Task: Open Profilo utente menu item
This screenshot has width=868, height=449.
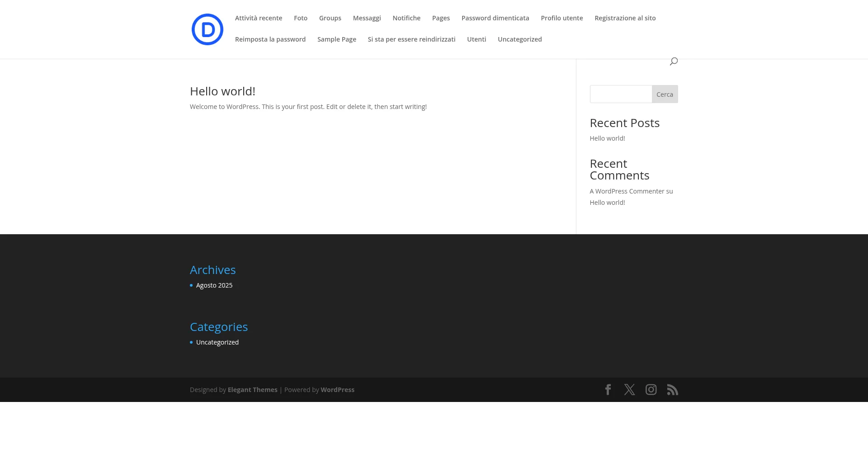Action: click(x=561, y=18)
